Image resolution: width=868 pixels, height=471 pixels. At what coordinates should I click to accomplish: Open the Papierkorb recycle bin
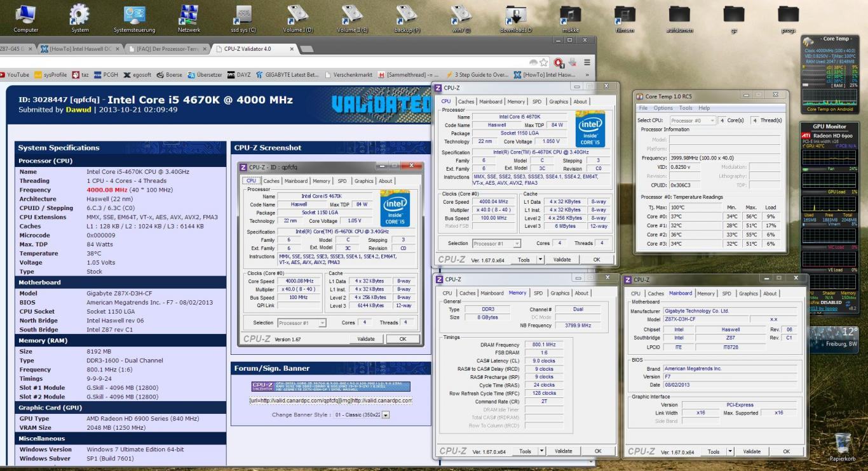pos(843,447)
